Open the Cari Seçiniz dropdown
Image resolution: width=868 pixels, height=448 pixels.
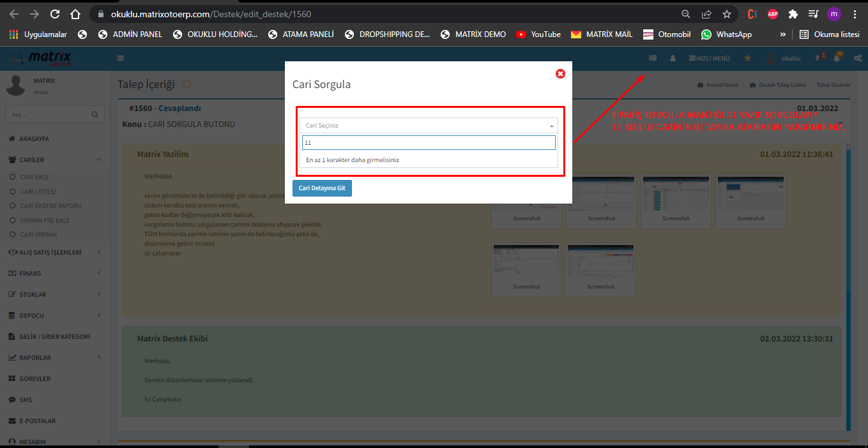coord(429,126)
